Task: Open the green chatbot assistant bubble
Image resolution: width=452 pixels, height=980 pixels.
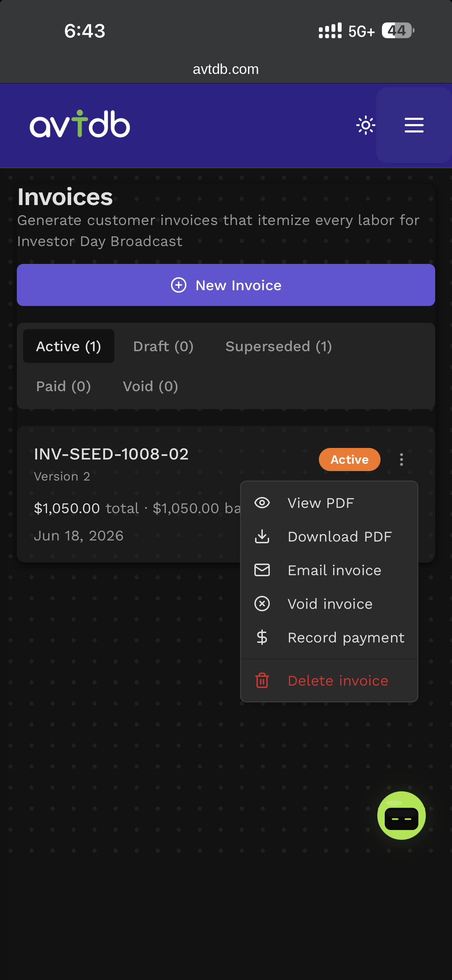Action: coord(402,816)
